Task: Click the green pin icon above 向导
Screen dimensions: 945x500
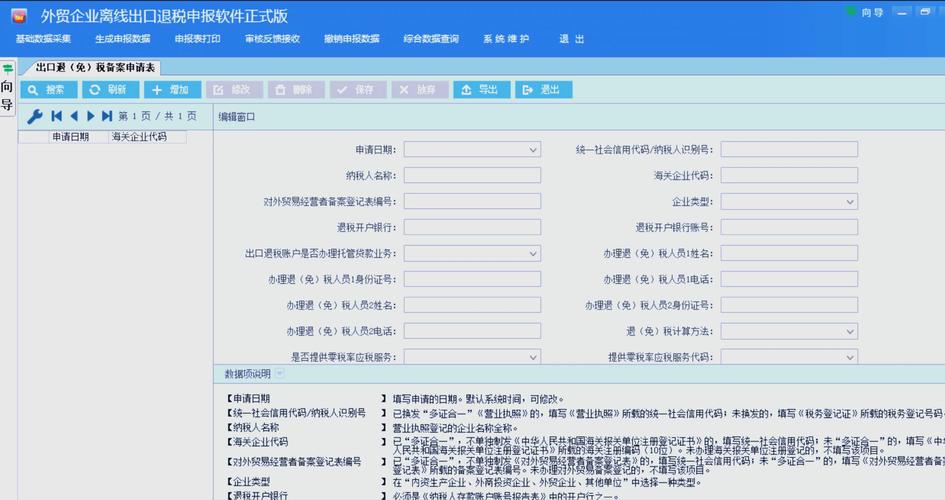Action: point(7,68)
